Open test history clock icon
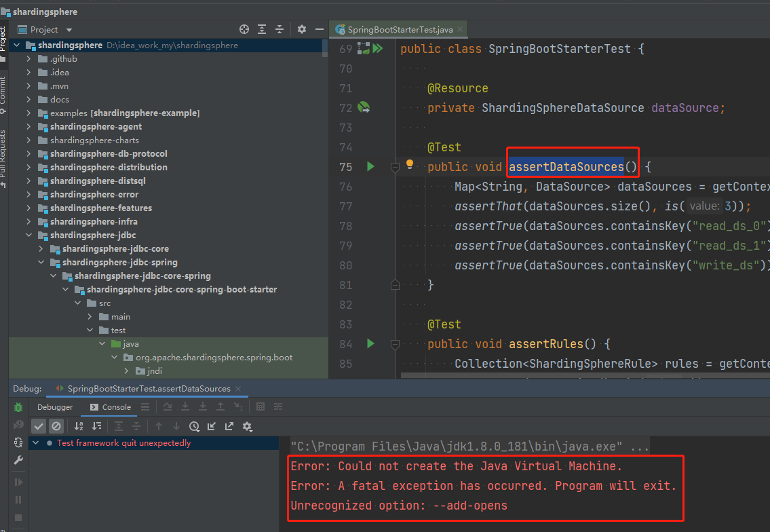 click(x=195, y=426)
